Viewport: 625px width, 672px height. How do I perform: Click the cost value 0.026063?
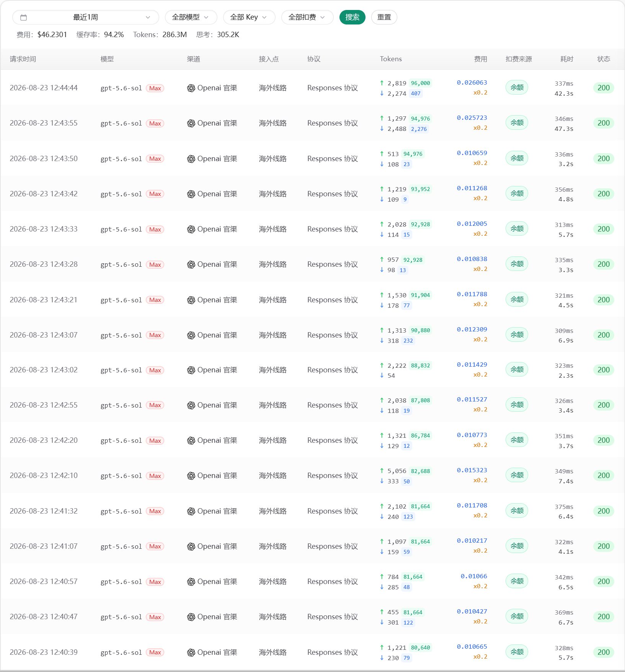click(x=472, y=83)
